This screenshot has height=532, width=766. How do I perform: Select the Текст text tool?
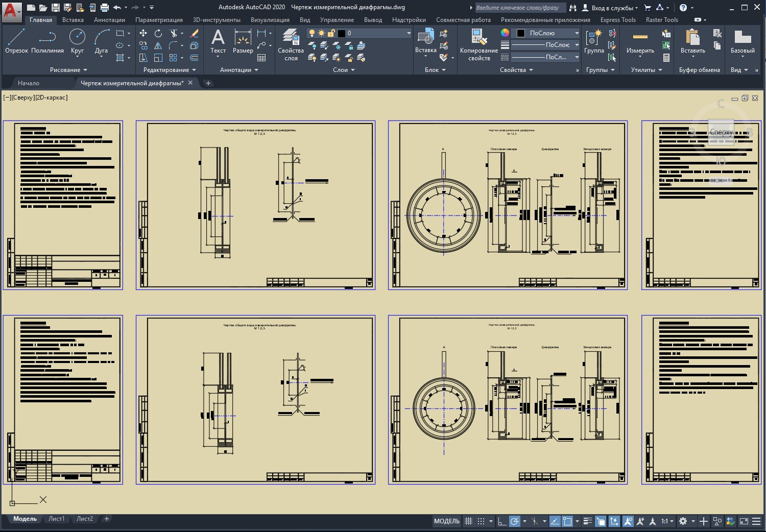[218, 41]
